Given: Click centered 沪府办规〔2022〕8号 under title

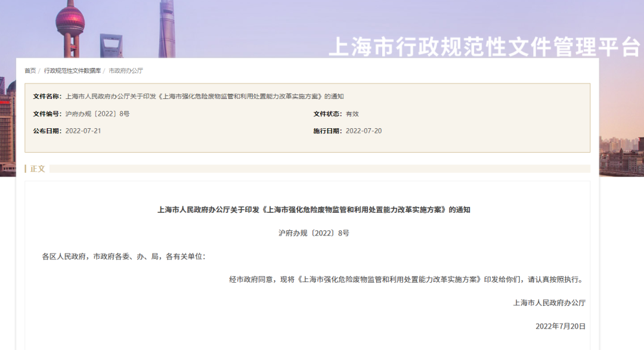Looking at the screenshot, I should pyautogui.click(x=314, y=233).
